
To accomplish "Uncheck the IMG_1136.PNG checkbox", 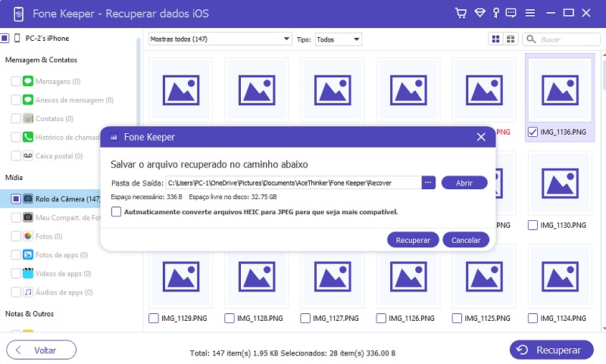I will coord(533,132).
